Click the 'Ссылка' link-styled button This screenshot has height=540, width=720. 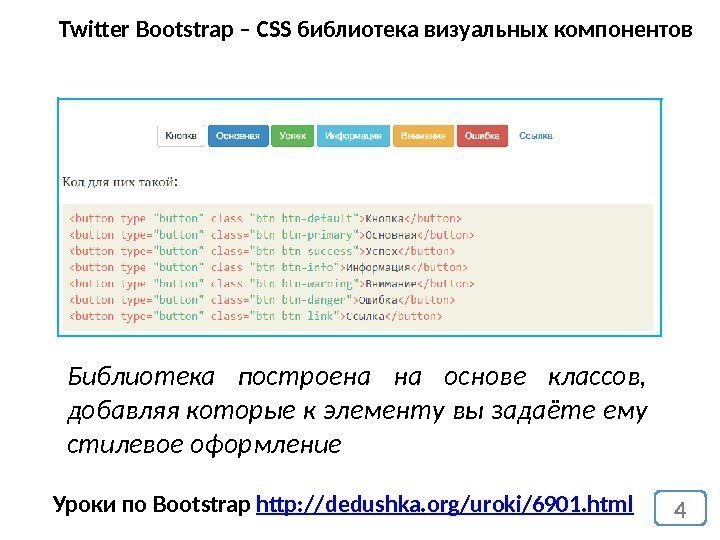tap(535, 136)
